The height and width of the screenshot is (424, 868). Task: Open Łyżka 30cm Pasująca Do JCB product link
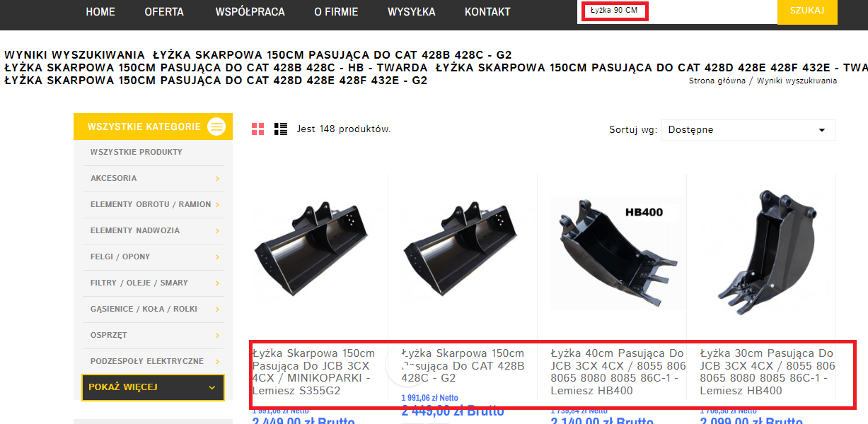point(768,372)
